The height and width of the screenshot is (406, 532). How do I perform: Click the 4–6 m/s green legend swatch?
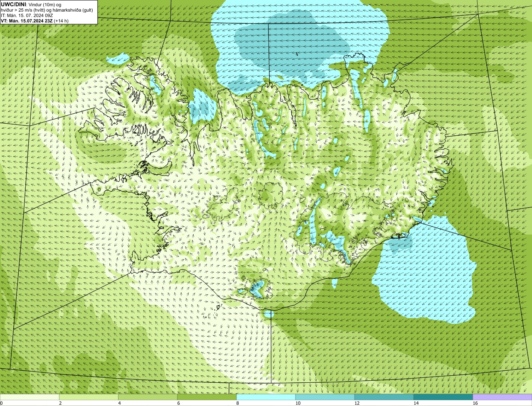148,397
